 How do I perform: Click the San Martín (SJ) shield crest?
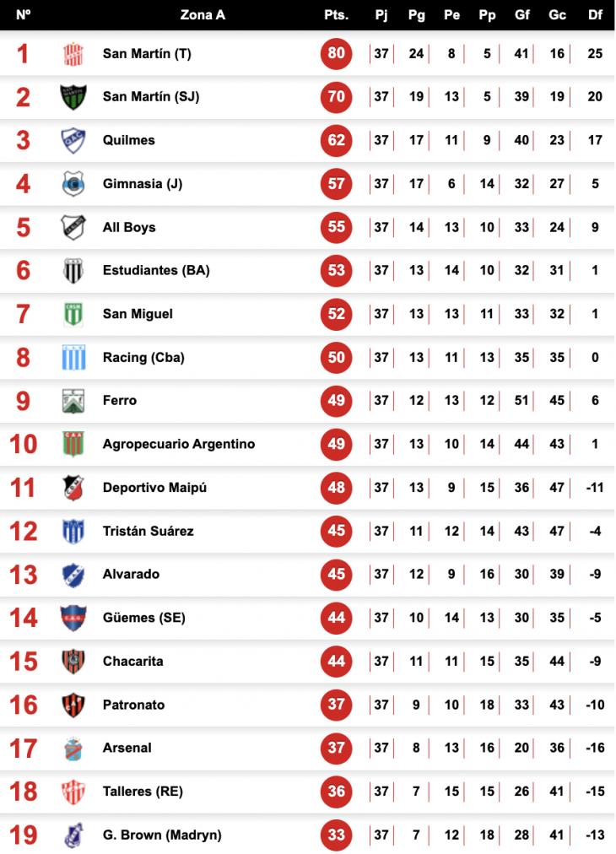point(73,97)
